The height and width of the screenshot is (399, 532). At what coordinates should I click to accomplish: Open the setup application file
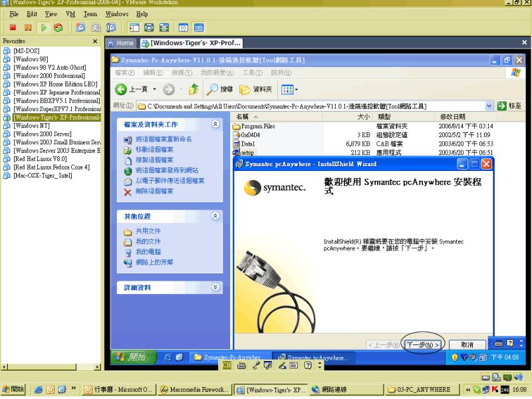(x=243, y=153)
